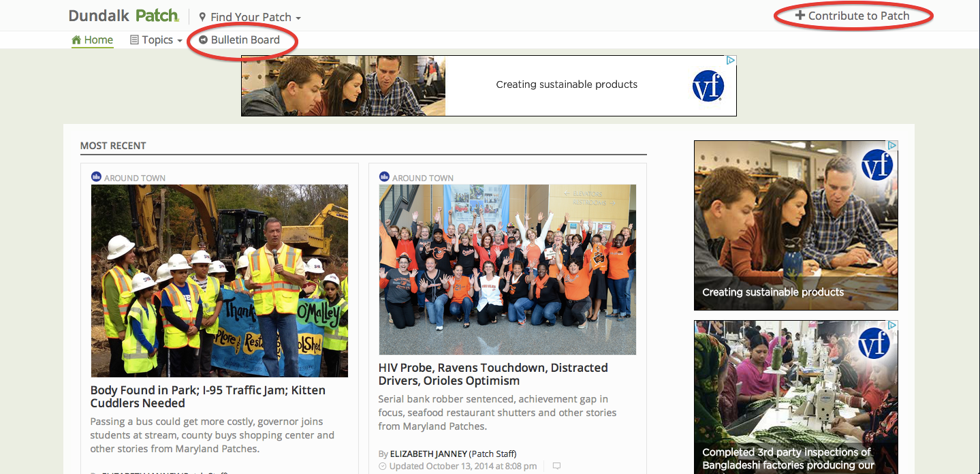The image size is (980, 474).
Task: Open the Orioles fans group photo thumbnail
Action: tap(507, 269)
